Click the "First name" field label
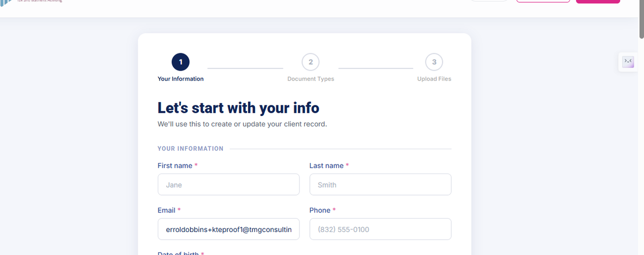The image size is (644, 255). tap(175, 166)
